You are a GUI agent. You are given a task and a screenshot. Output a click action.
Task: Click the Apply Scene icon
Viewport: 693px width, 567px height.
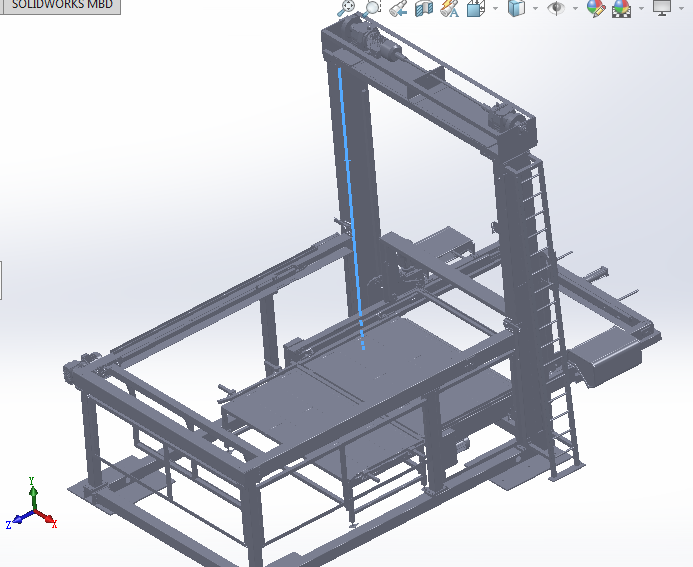621,8
